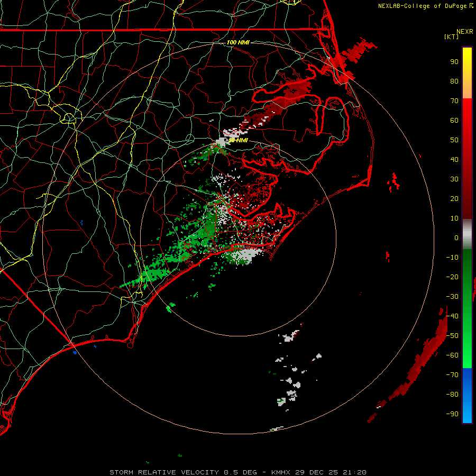Click the KMHX radar site identifier
Image resolution: width=476 pixels, height=476 pixels.
click(x=281, y=472)
